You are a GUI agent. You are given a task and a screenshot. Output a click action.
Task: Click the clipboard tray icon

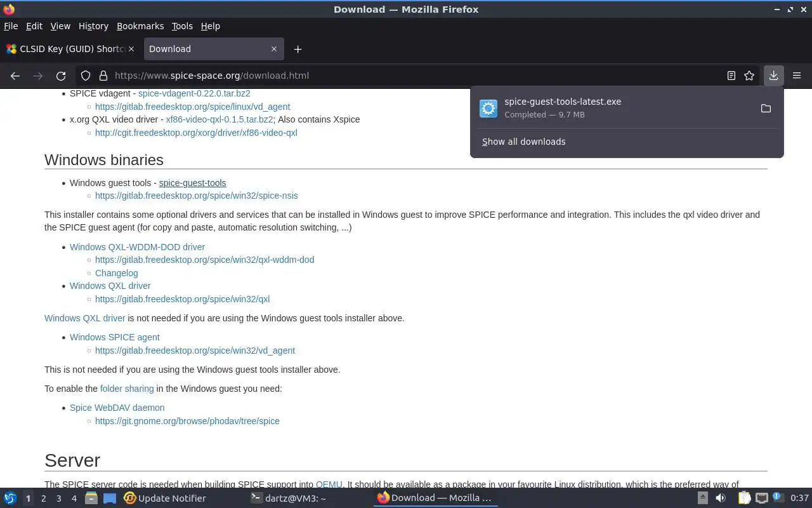point(743,498)
